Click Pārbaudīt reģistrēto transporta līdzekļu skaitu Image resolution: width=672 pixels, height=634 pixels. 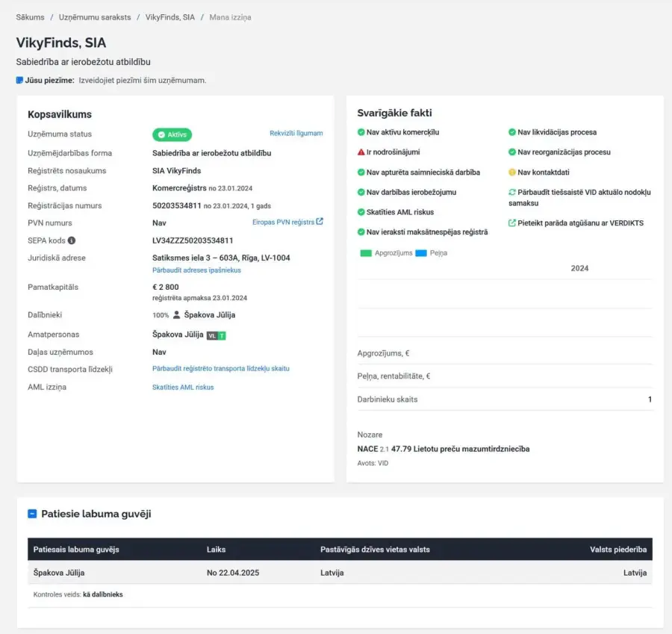(x=221, y=369)
